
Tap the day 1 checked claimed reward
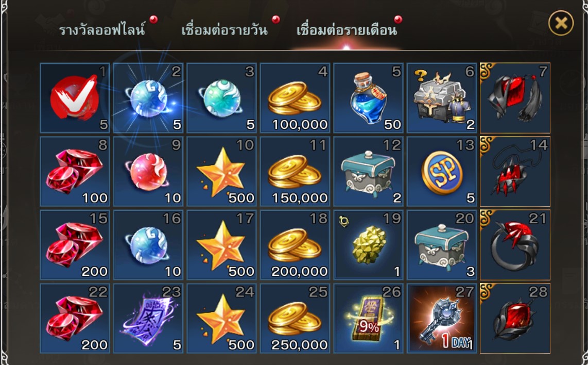(x=75, y=98)
